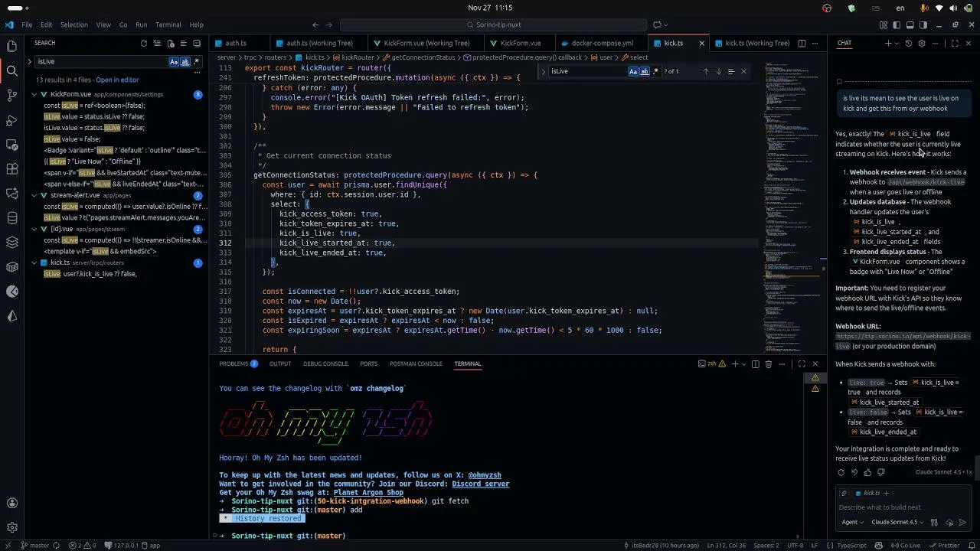Close the editor find widget
This screenshot has height=551, width=980.
743,71
